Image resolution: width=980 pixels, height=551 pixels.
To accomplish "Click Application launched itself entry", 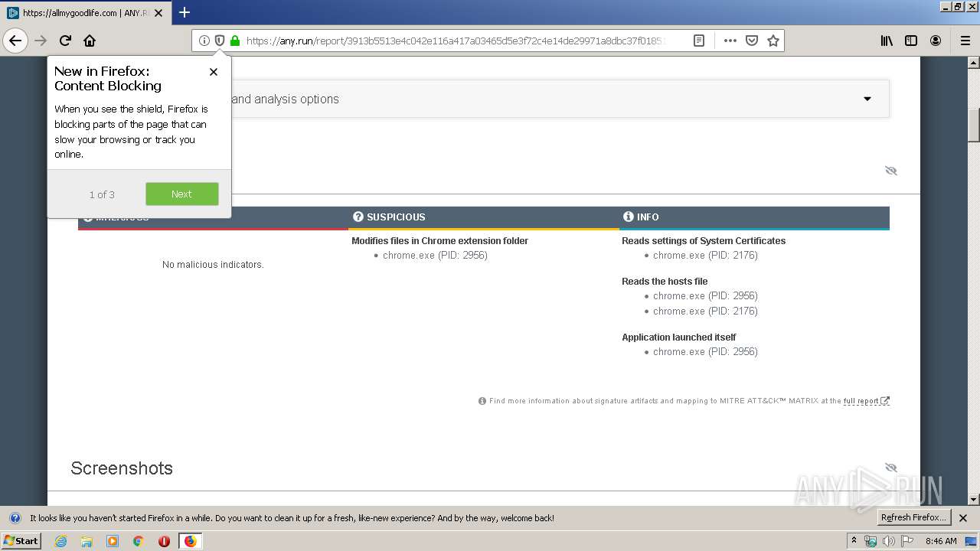I will coord(679,337).
